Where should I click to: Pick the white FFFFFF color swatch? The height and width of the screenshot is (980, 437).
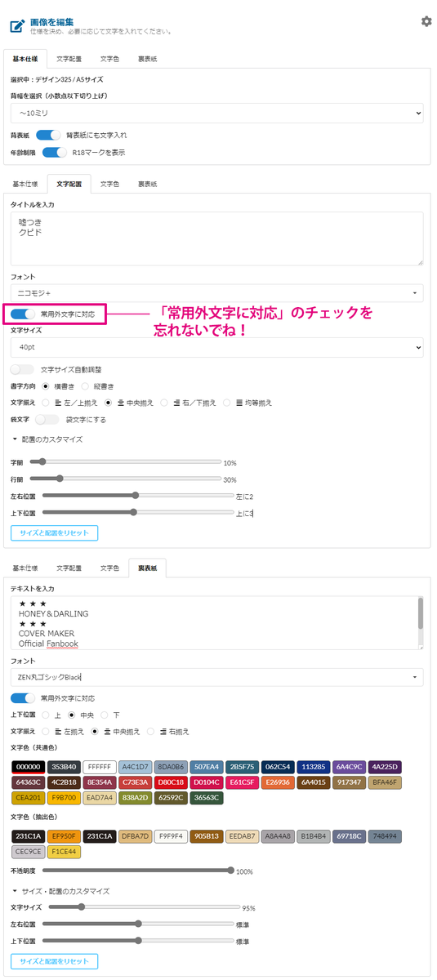pos(99,767)
